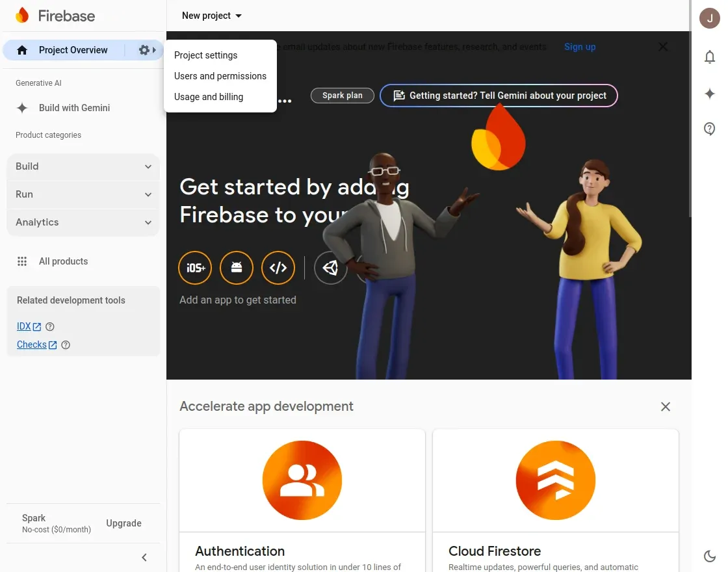Click Getting started? Tell Gemini about your project
This screenshot has width=728, height=572.
coord(499,96)
